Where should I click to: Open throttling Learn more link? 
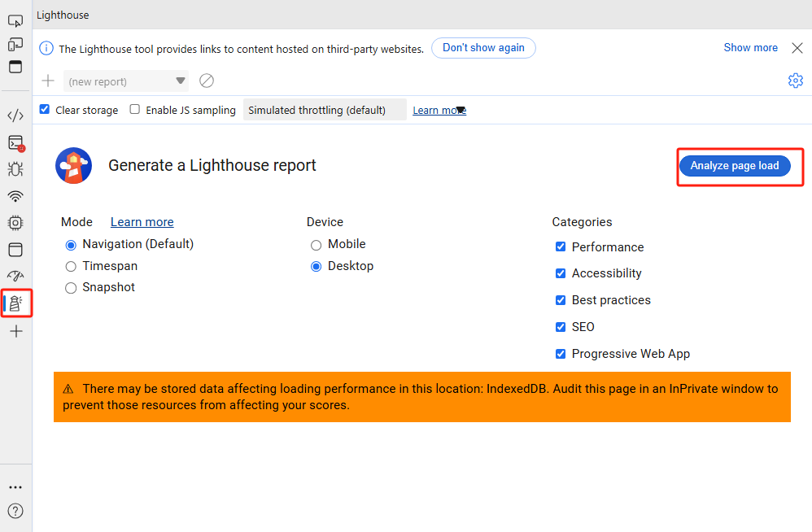pos(439,111)
